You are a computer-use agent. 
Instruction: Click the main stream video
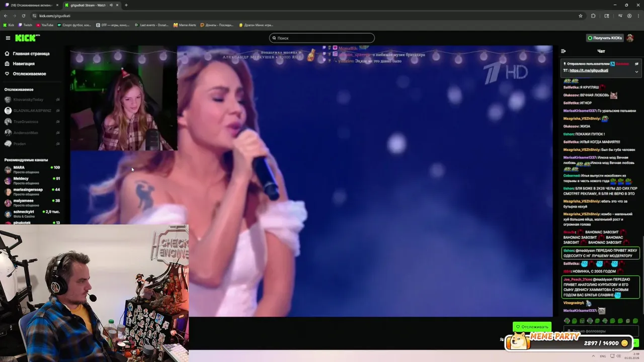pos(311,181)
